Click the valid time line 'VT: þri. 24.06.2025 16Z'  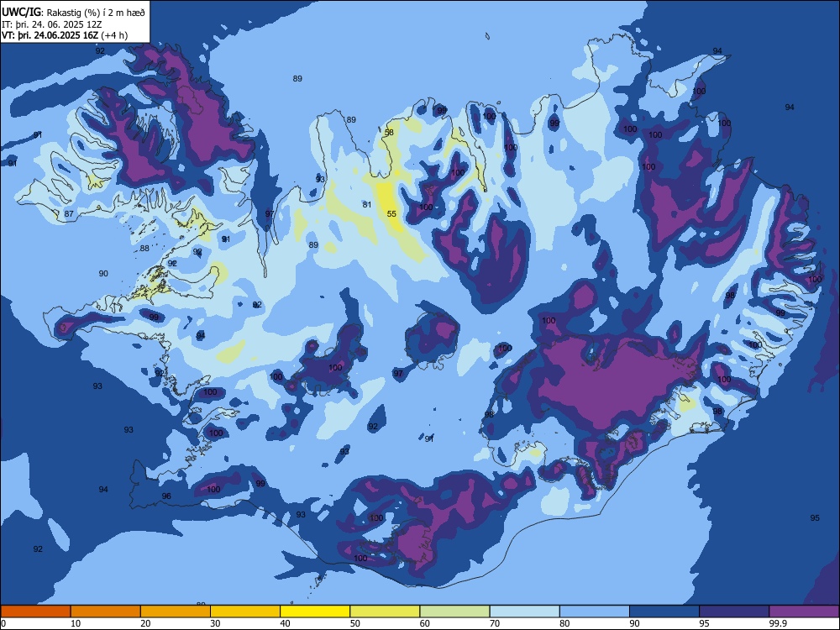point(50,35)
